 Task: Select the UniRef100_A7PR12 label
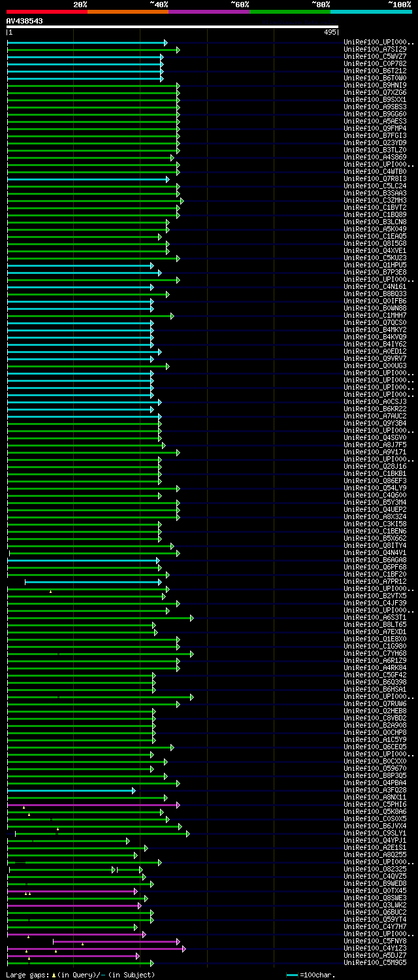375,581
